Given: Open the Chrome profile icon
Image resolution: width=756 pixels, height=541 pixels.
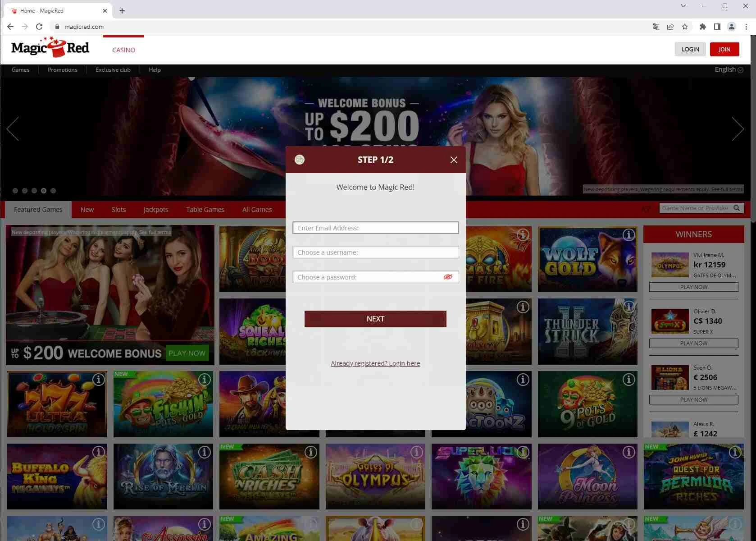Looking at the screenshot, I should point(732,27).
